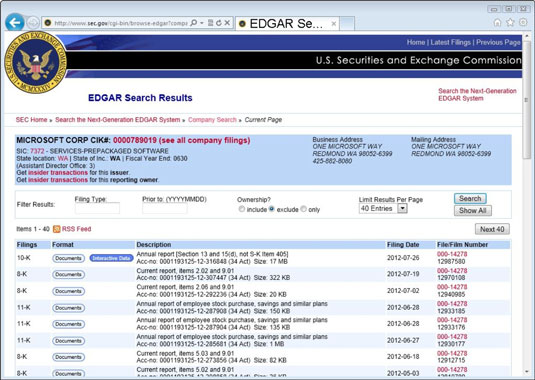Open Documents for 8-K filed 2012-07-19
535x380 pixels.
click(x=69, y=275)
